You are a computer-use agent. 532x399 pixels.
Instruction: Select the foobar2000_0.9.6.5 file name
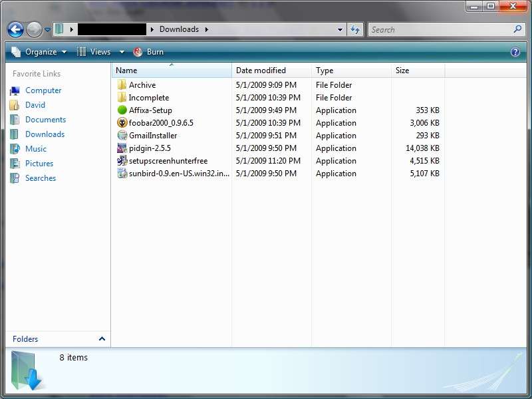[161, 123]
